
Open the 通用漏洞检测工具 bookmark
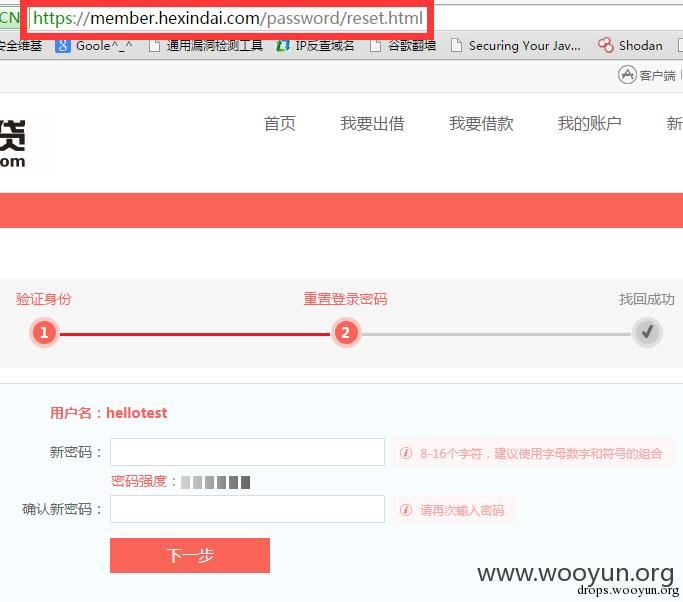coord(205,45)
